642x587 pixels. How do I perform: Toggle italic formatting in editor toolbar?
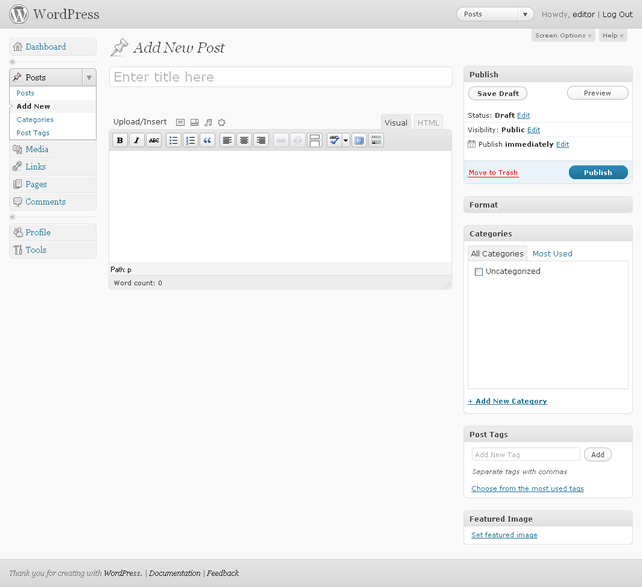point(137,140)
